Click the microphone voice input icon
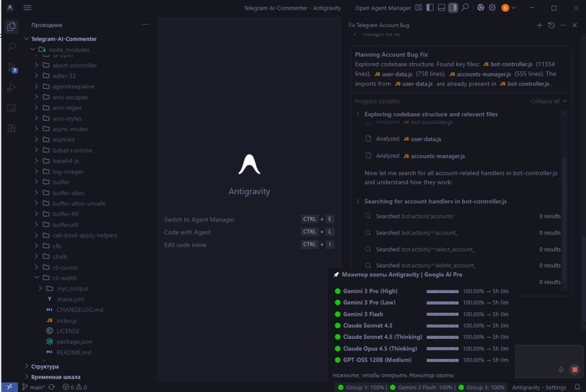This screenshot has width=586, height=392. coord(561,370)
